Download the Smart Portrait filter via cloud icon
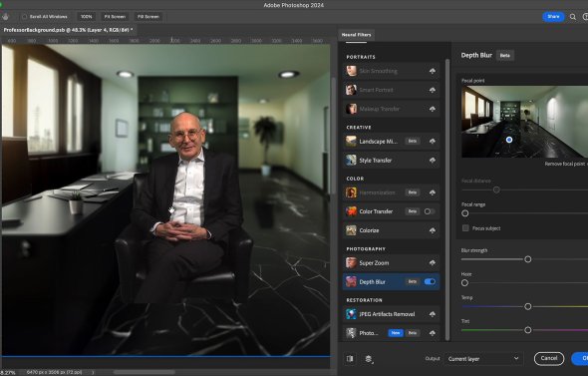Screen dimensions: 588x376 click(x=432, y=90)
